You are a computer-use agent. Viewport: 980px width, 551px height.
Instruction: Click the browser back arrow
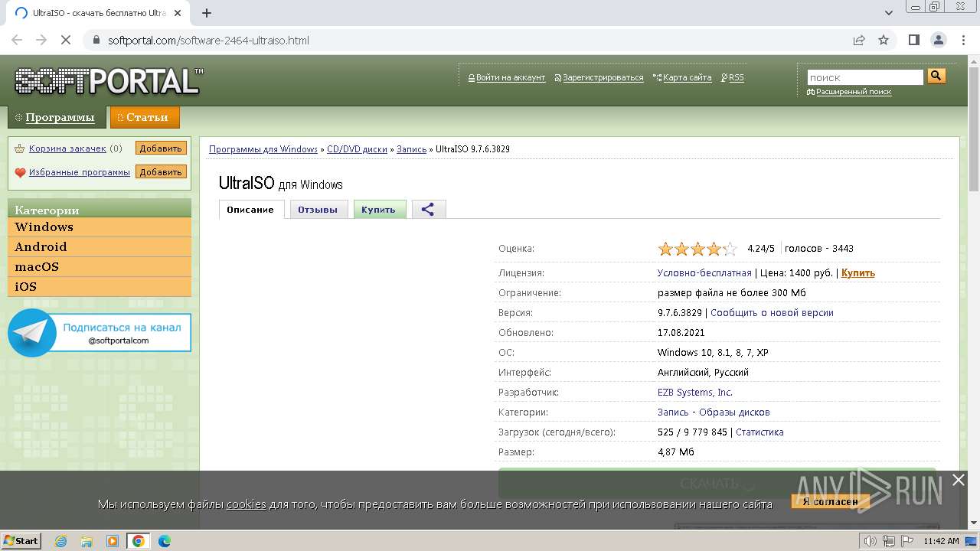coord(17,40)
